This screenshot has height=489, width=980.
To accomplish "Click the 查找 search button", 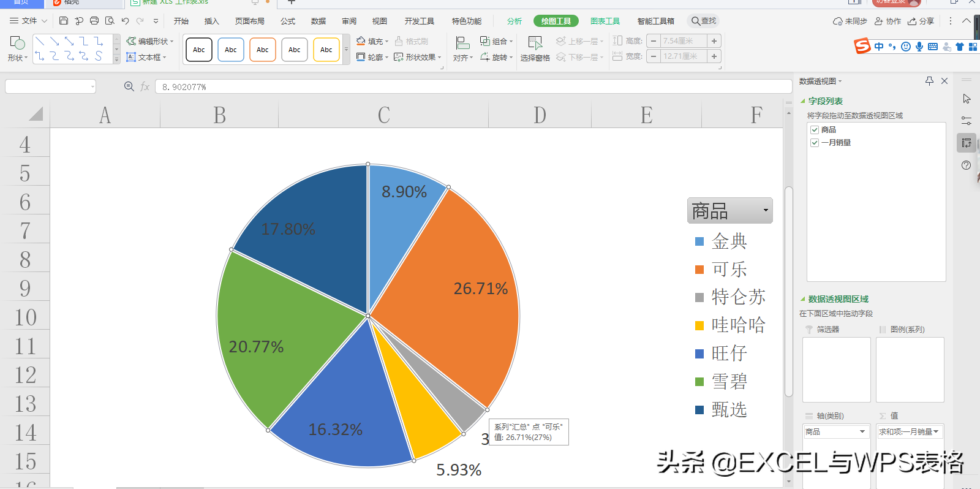I will tap(704, 21).
